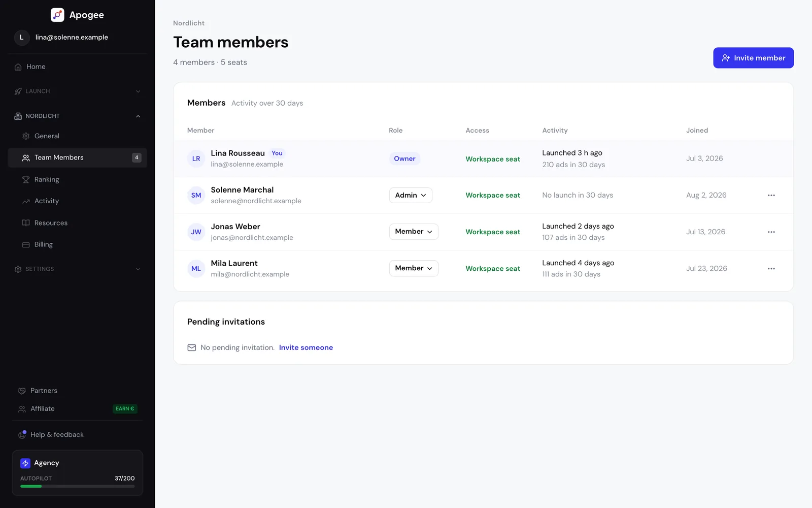Click the Team Members people icon

point(26,158)
